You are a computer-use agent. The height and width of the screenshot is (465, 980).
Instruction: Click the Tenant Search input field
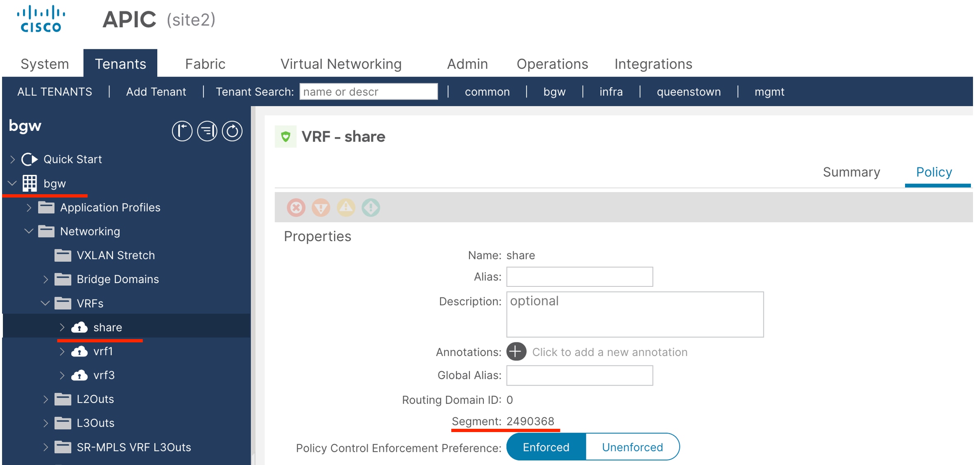[369, 91]
